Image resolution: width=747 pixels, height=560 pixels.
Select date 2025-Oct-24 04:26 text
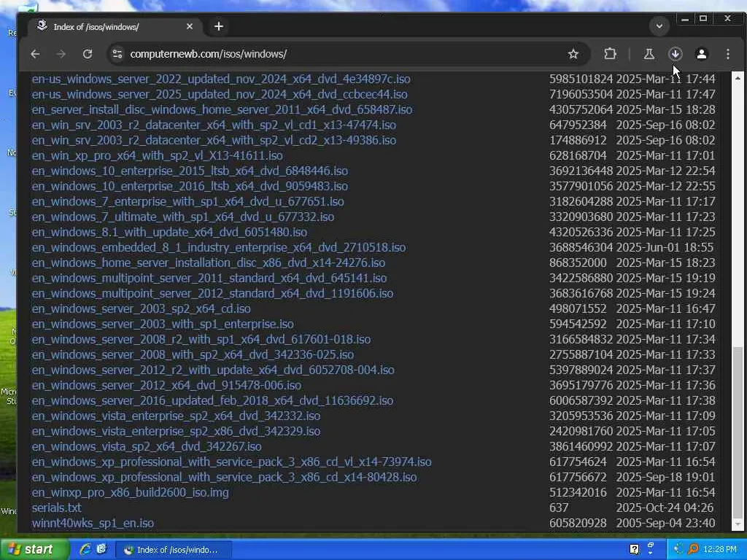665,507
